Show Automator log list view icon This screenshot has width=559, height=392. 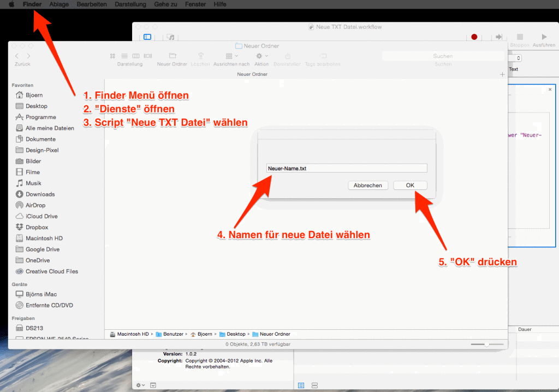tap(301, 385)
